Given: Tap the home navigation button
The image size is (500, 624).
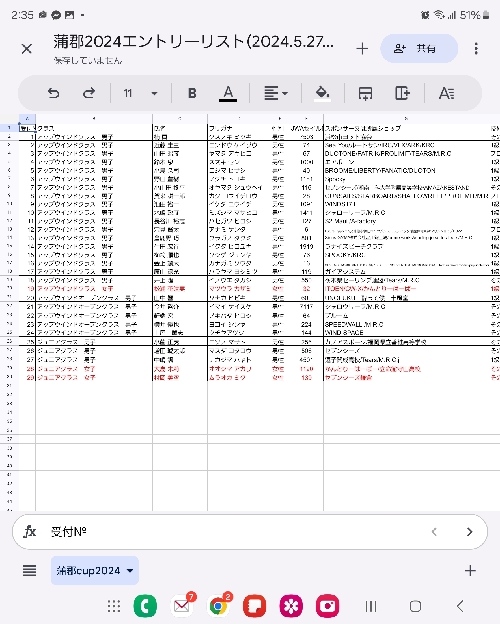Looking at the screenshot, I should (415, 606).
